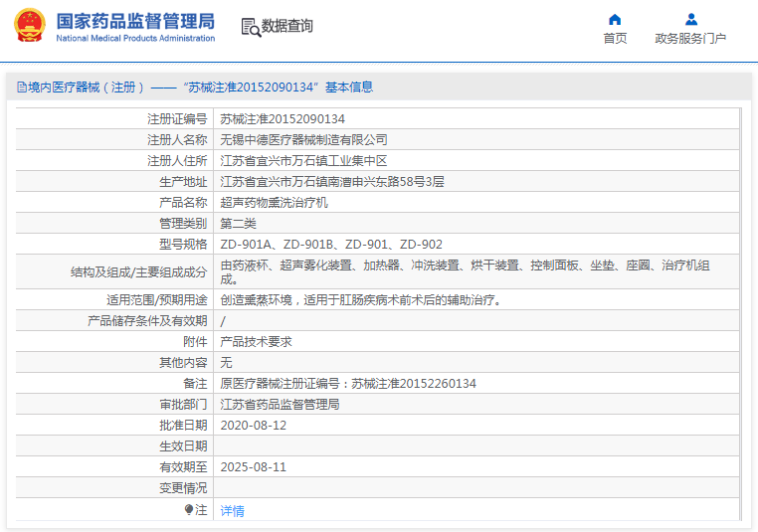758x532 pixels.
Task: Click the 产品名称 label
Action: (183, 203)
